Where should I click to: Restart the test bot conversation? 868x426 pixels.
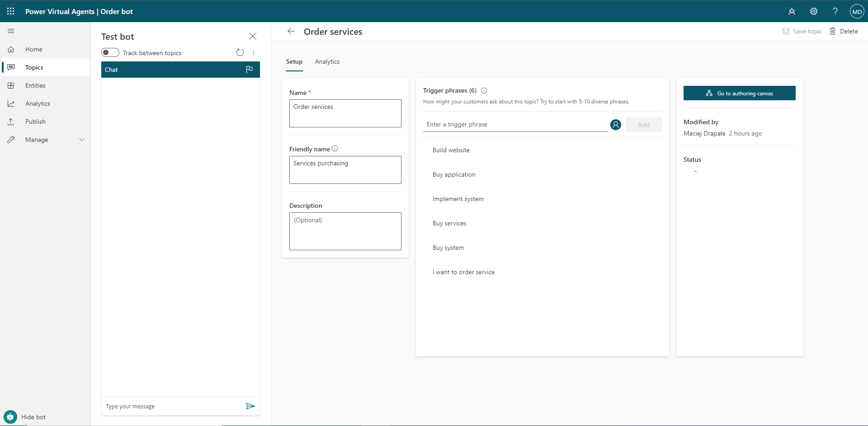click(x=240, y=52)
